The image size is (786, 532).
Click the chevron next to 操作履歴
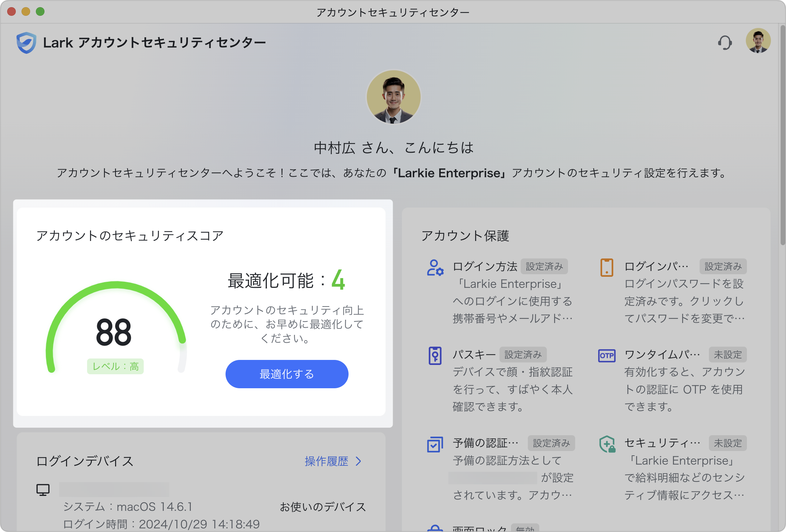(x=358, y=461)
